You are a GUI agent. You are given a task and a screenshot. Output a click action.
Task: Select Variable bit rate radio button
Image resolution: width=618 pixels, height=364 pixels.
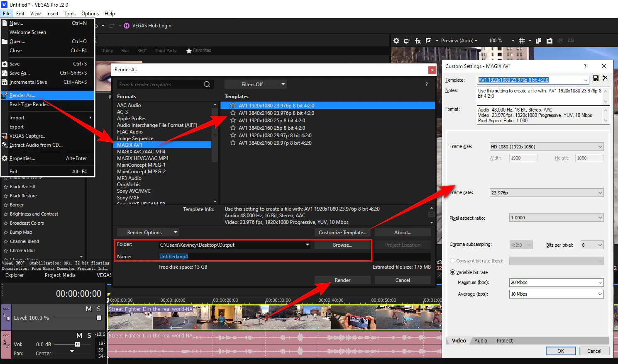click(x=453, y=272)
